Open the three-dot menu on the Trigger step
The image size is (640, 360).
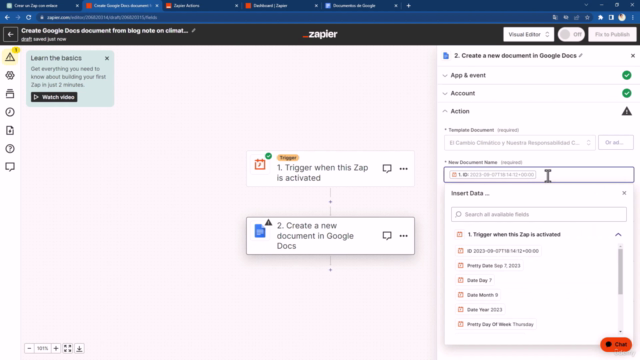point(404,169)
